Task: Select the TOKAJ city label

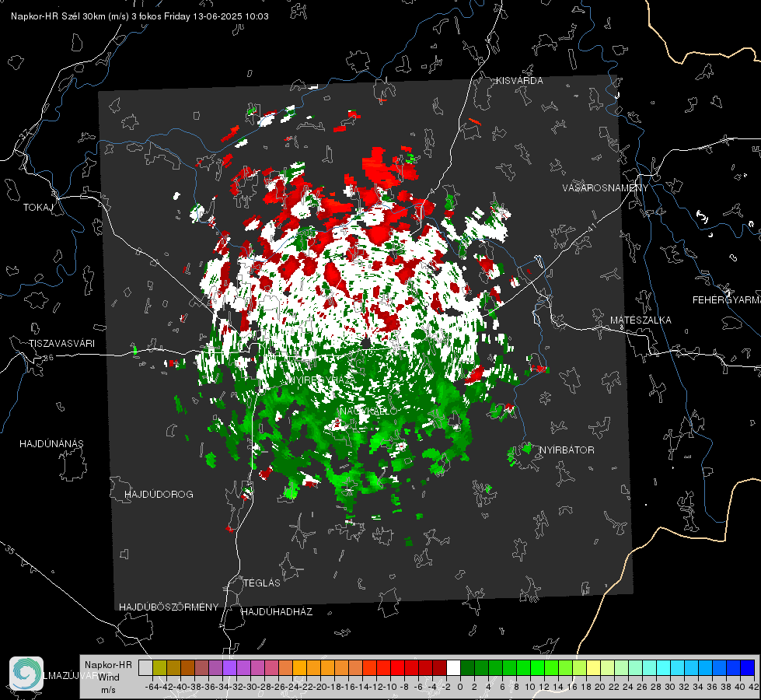Action: click(38, 208)
